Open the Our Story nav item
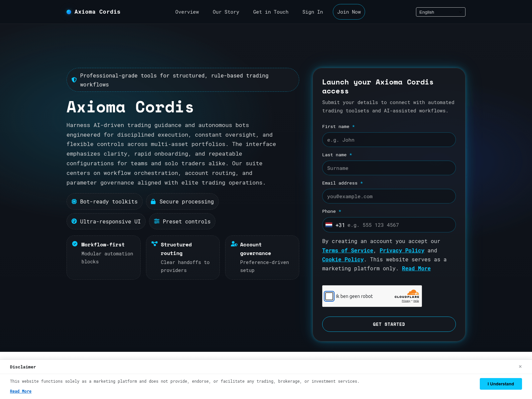The image size is (532, 399). tap(226, 12)
